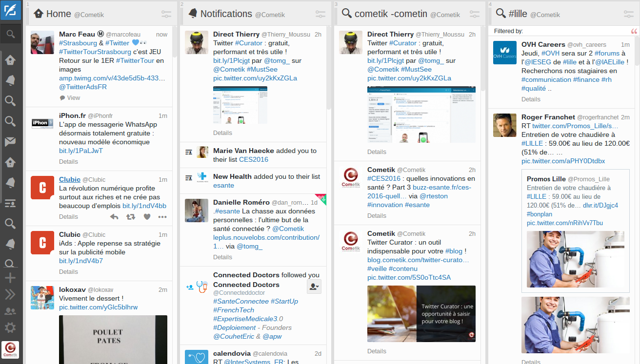
Task: Open Marc Feau avatar
Action: (42, 42)
